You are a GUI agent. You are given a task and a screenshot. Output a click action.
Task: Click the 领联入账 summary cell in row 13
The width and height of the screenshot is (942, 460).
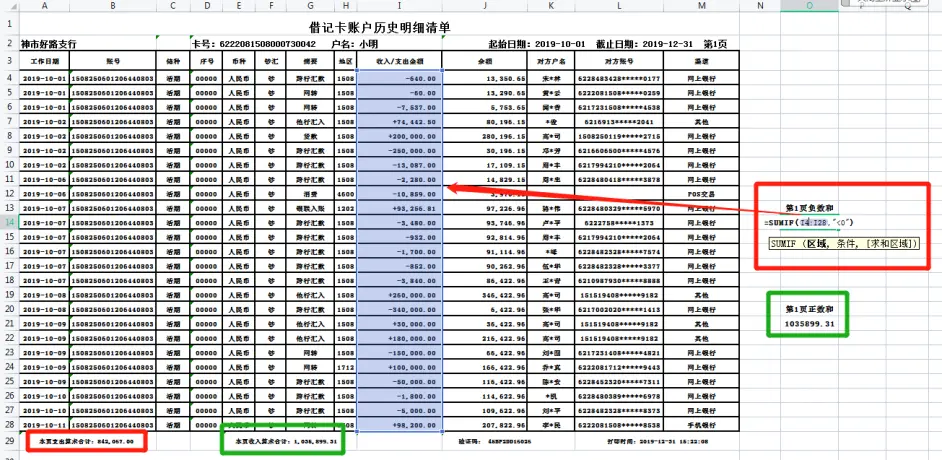(x=310, y=208)
